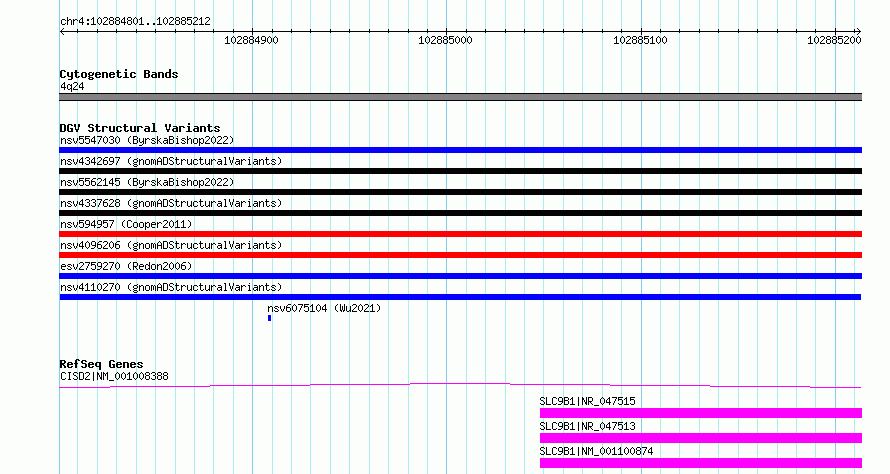Click the DGV Structural Variants track title
This screenshot has height=474, width=890.
(140, 128)
